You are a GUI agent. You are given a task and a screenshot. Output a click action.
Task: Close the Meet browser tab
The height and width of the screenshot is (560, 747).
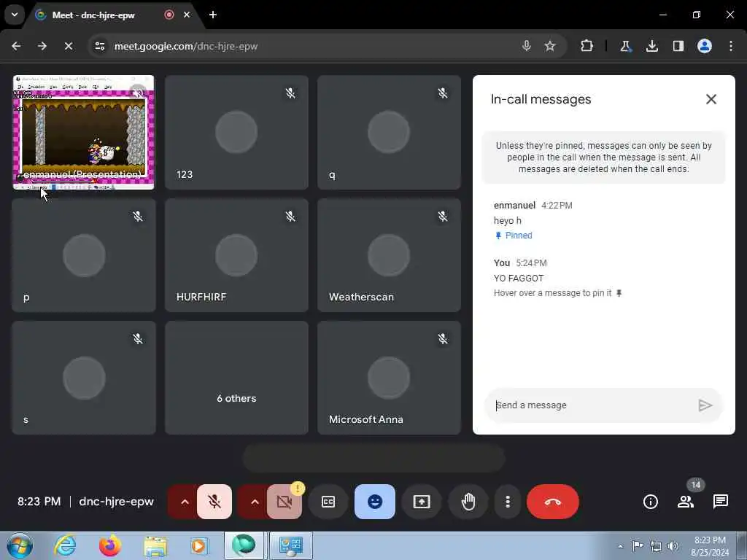point(187,15)
